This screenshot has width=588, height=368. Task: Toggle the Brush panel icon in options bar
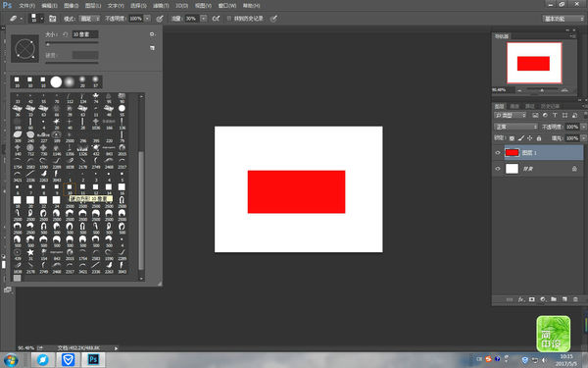pyautogui.click(x=53, y=19)
